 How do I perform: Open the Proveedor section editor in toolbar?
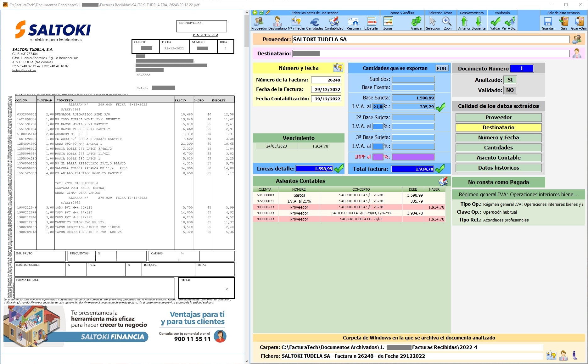point(259,23)
